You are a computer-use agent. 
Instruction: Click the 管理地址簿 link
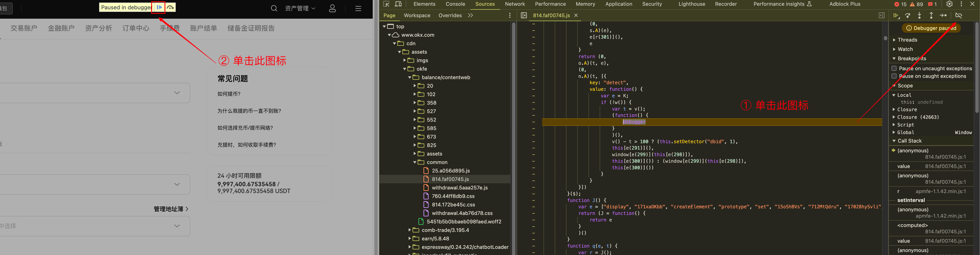170,209
